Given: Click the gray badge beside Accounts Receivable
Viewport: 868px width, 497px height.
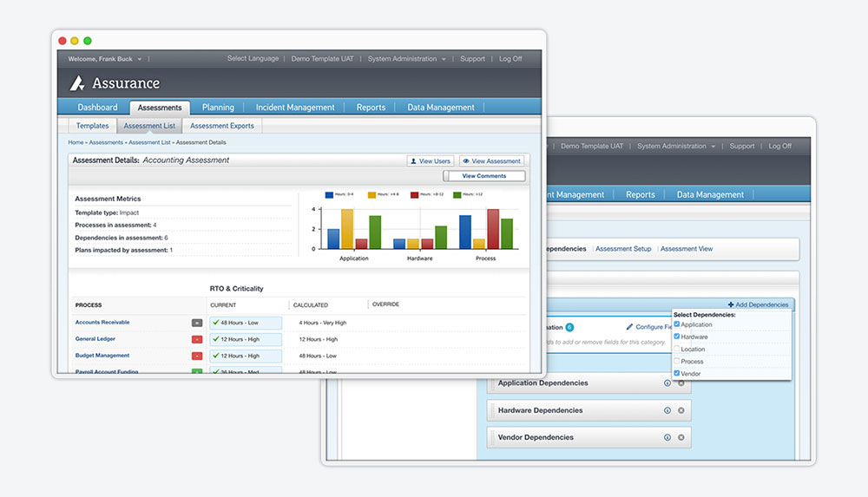Looking at the screenshot, I should tap(197, 323).
